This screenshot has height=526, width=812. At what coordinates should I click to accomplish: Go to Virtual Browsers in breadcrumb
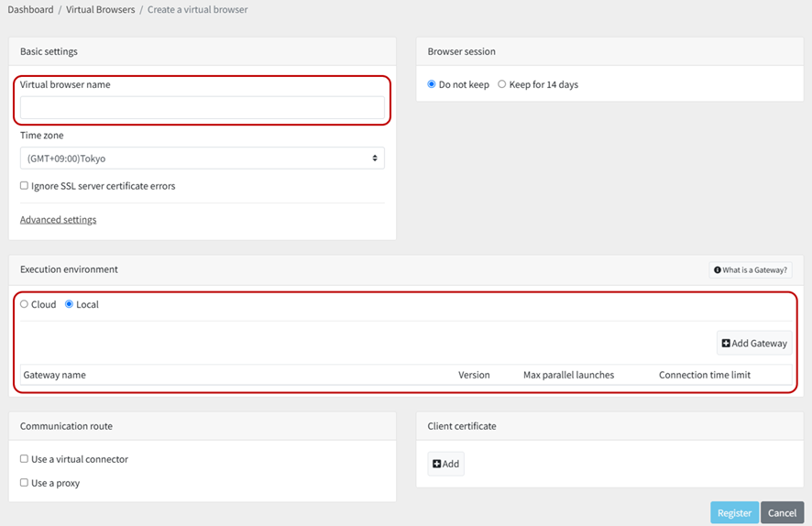tap(101, 9)
